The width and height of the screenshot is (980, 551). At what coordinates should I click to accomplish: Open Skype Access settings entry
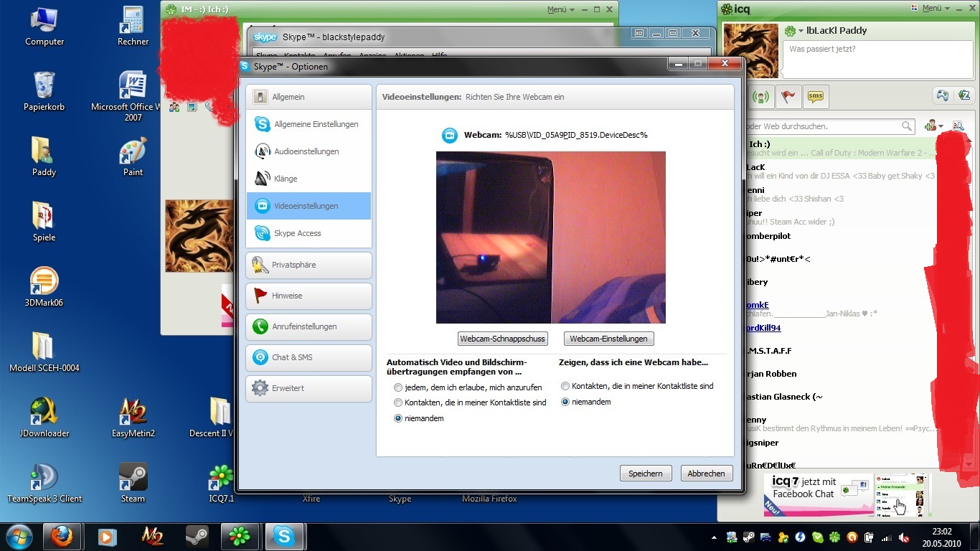point(308,233)
